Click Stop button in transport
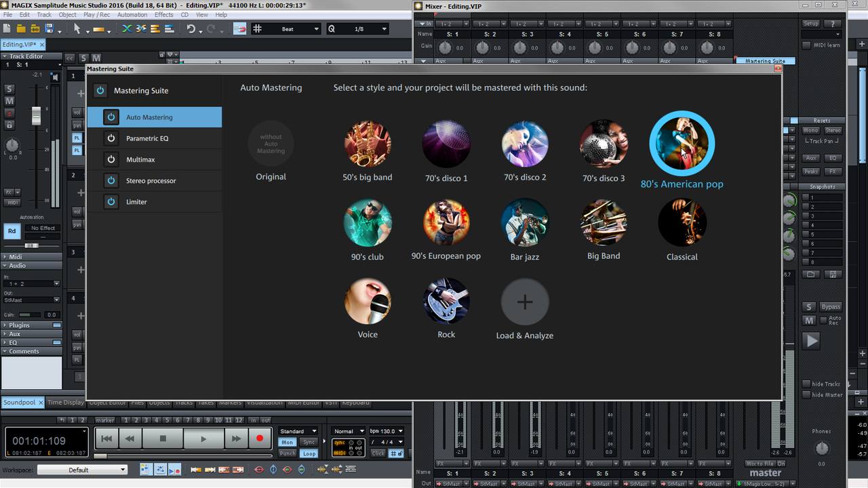Image resolution: width=868 pixels, height=488 pixels. click(163, 439)
